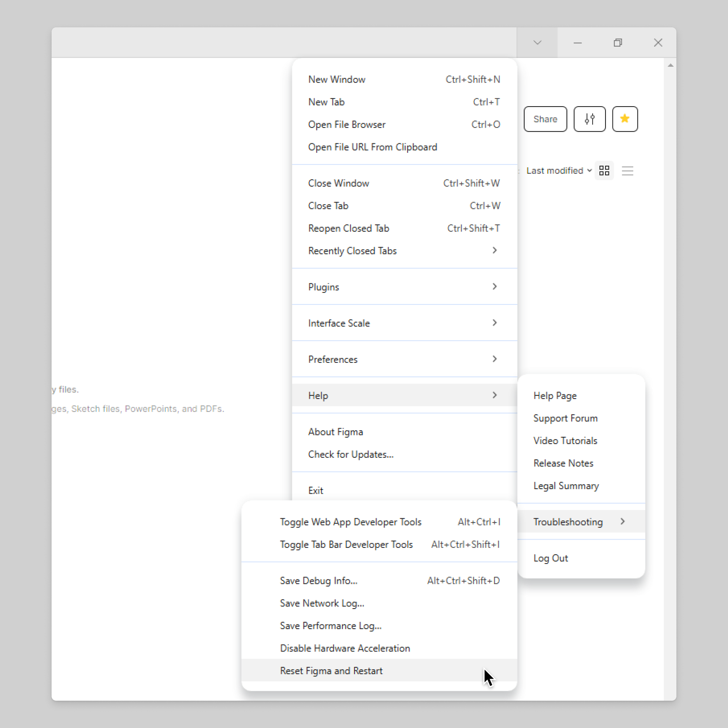
Task: Click the yellow star favorite button
Action: pos(625,119)
